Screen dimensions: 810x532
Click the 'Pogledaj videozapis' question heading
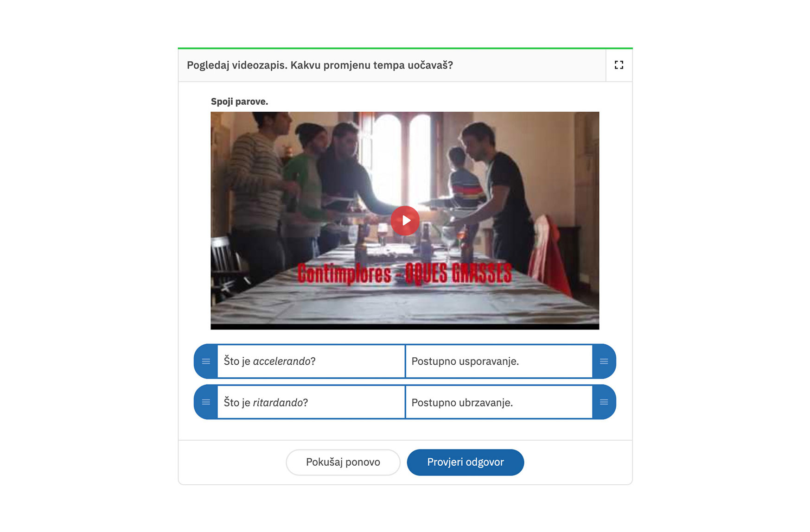tap(320, 65)
